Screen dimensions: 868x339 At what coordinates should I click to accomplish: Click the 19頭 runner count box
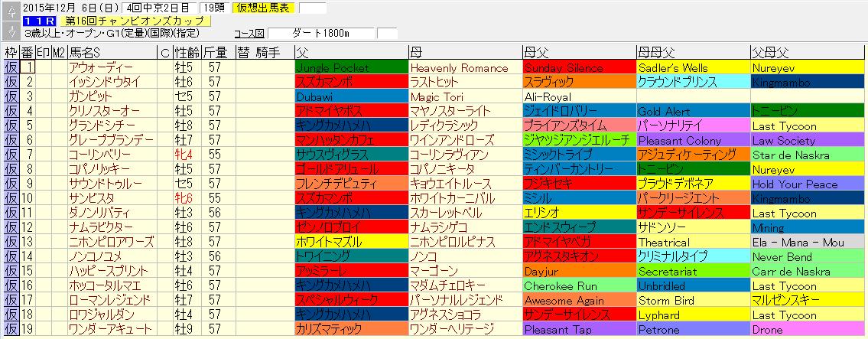pyautogui.click(x=215, y=8)
